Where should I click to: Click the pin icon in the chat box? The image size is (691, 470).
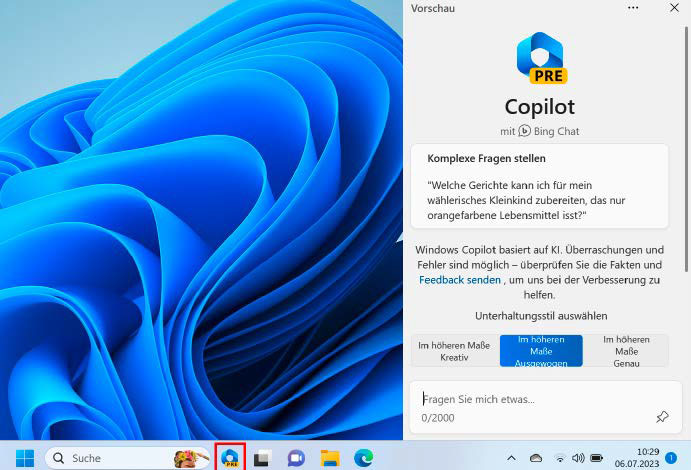click(662, 417)
